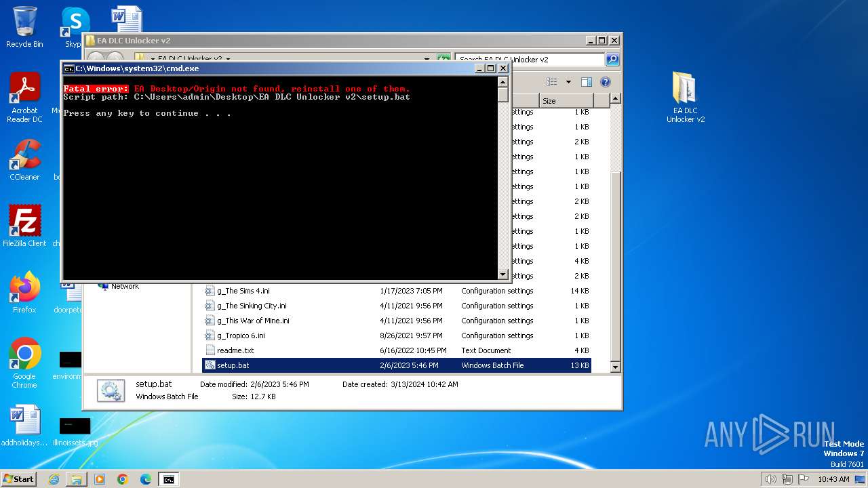Click the cmd.exe title bar icon
Screen dimensions: 868x488
click(x=68, y=68)
